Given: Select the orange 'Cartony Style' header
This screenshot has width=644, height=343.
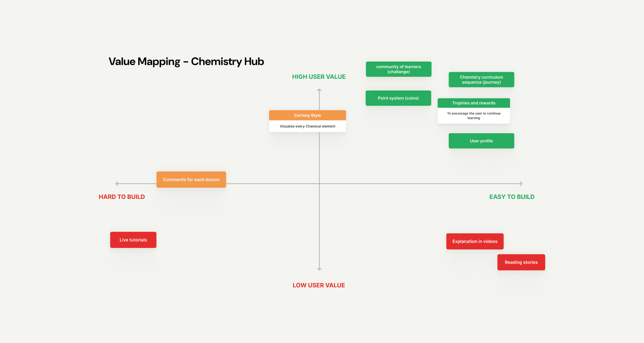Looking at the screenshot, I should [307, 115].
